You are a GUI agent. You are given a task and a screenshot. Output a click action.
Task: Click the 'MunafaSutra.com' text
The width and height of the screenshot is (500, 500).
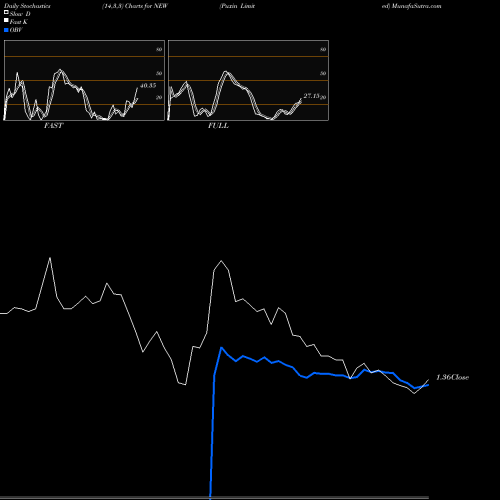[x=416, y=6]
